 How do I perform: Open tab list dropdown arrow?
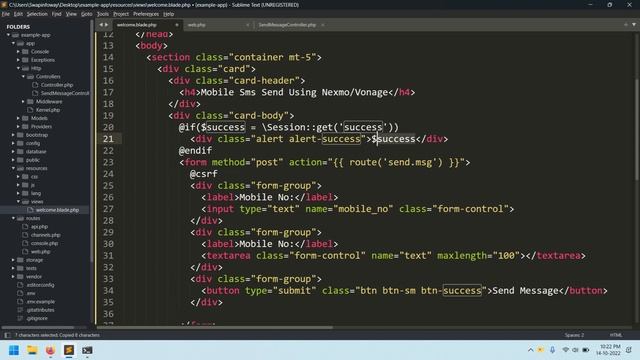634,24
